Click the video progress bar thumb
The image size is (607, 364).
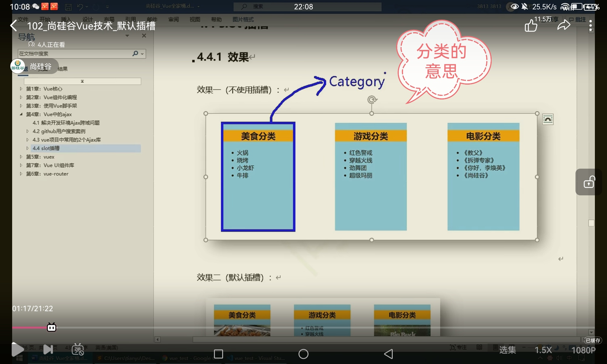pyautogui.click(x=52, y=327)
